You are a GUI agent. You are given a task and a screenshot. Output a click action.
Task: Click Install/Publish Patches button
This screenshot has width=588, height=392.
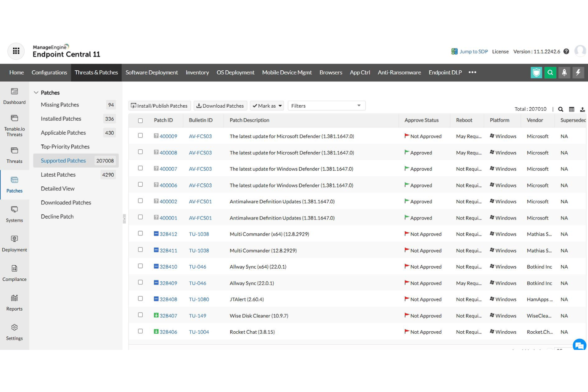tap(159, 106)
